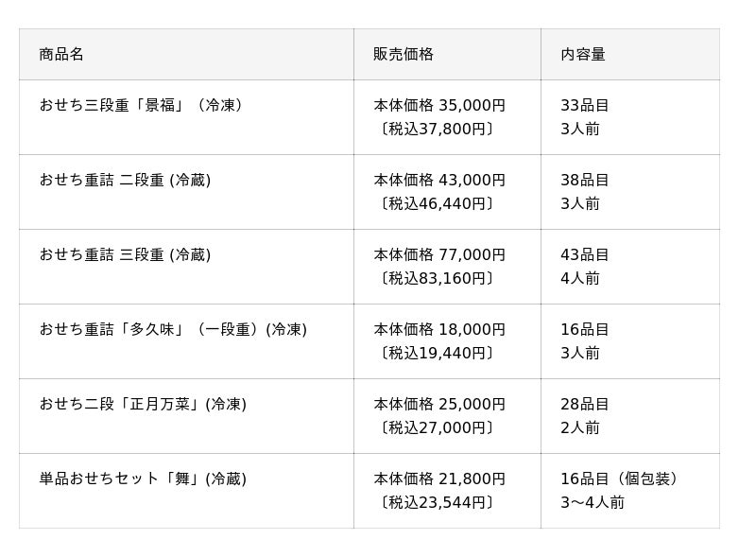The height and width of the screenshot is (557, 756).
Task: Select product おせち重詰 二段重 (冷蔵)
Action: [x=125, y=180]
